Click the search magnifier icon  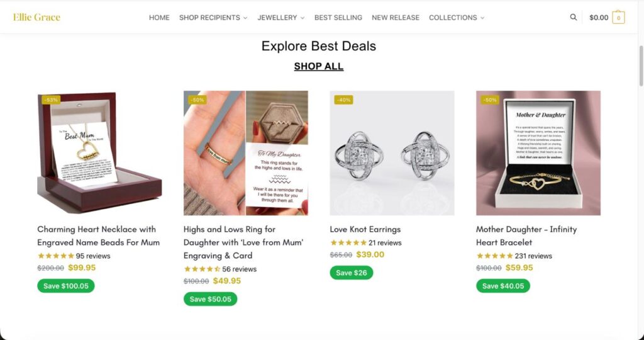(573, 18)
